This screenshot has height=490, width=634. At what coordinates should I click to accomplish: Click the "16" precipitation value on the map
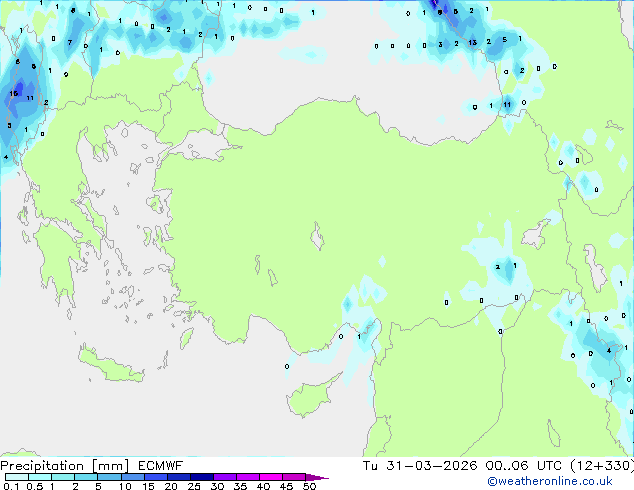point(14,93)
